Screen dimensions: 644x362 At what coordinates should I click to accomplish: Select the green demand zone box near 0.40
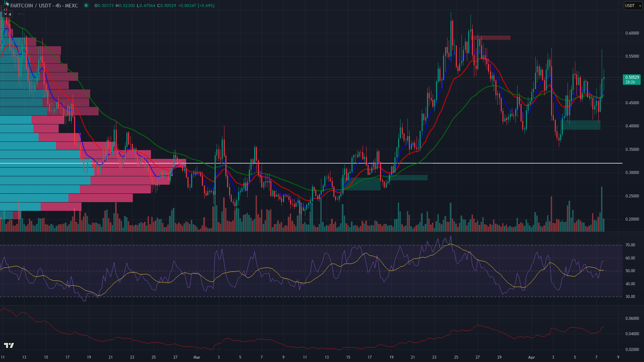(x=582, y=125)
